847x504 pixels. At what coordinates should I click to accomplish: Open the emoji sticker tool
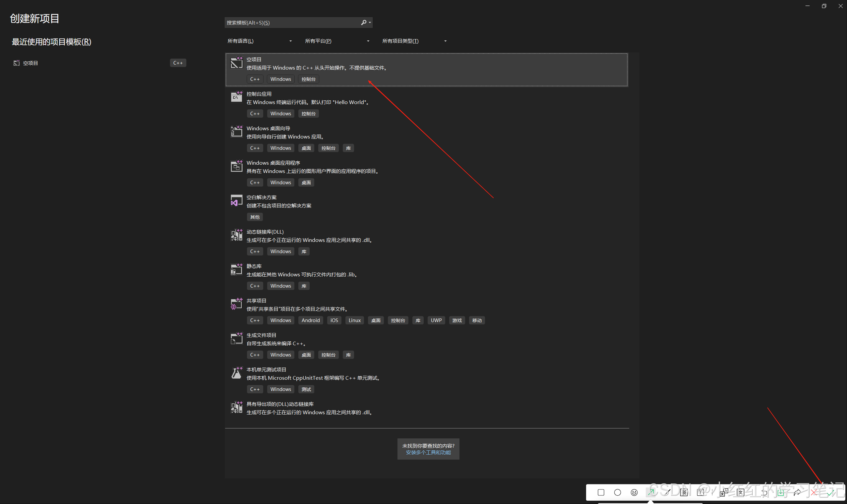[x=634, y=492]
